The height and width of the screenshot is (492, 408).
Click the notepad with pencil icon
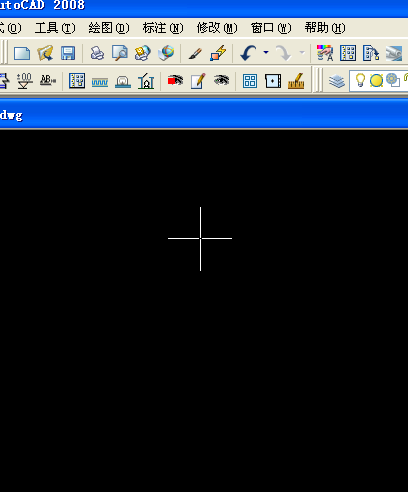pos(198,81)
